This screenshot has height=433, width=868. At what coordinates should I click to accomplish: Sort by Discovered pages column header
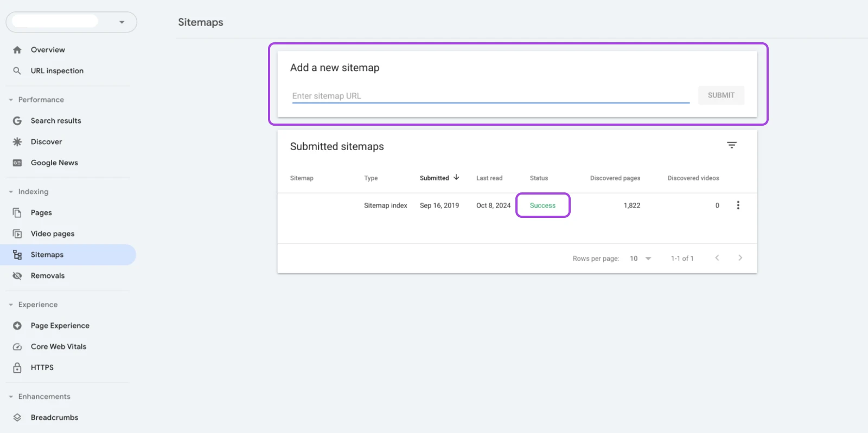(x=615, y=178)
